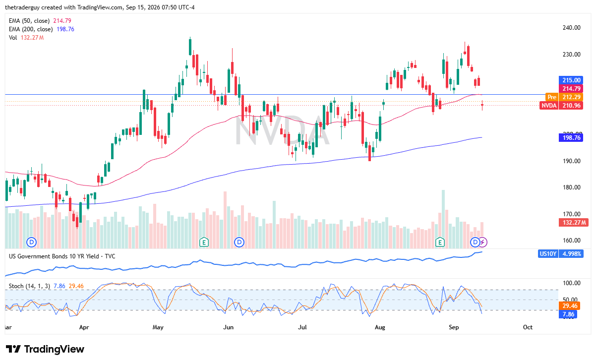596x364 pixels.
Task: Select the EMA (50, close) legend
Action: pos(41,20)
